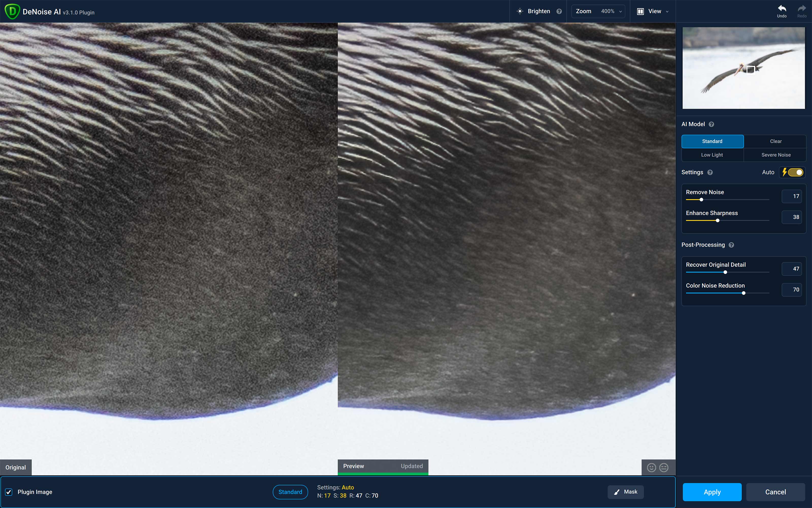
Task: Open the Mask tool
Action: pos(625,492)
